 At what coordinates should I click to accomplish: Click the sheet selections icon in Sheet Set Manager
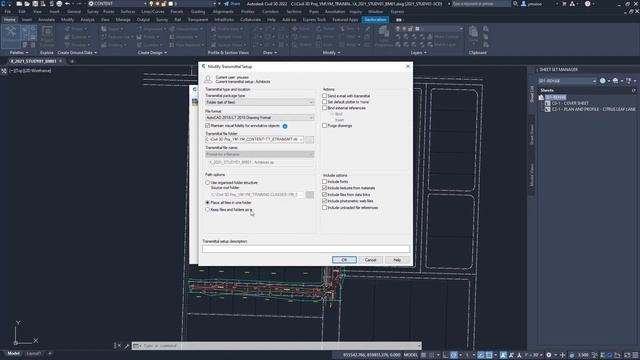(629, 81)
